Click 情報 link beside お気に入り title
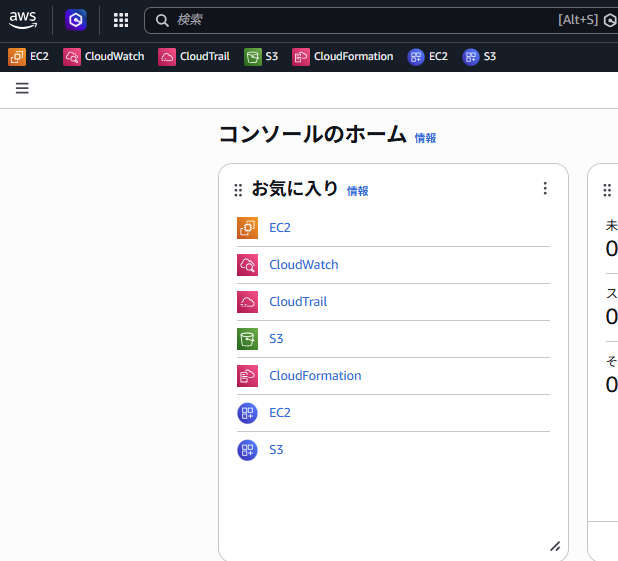The width and height of the screenshot is (618, 561). tap(357, 190)
